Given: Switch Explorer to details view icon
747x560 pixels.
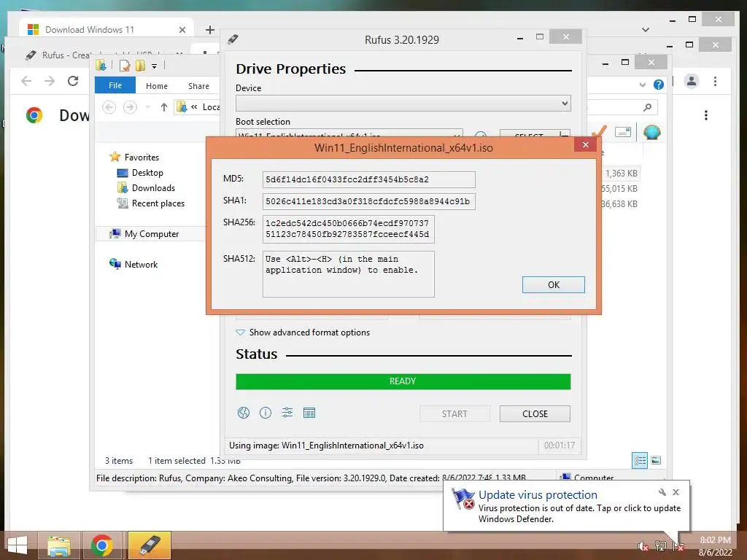Looking at the screenshot, I should tap(640, 460).
